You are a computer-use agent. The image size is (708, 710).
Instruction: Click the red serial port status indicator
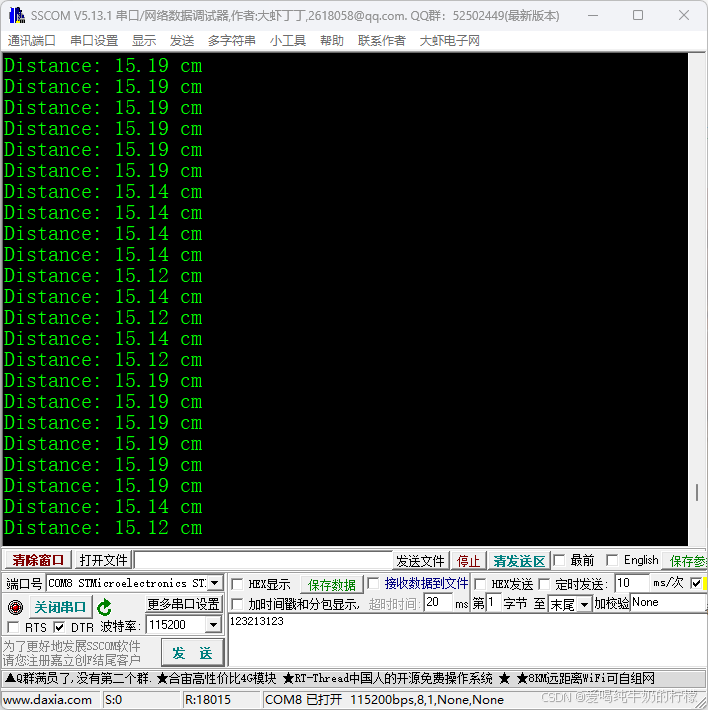click(x=15, y=607)
